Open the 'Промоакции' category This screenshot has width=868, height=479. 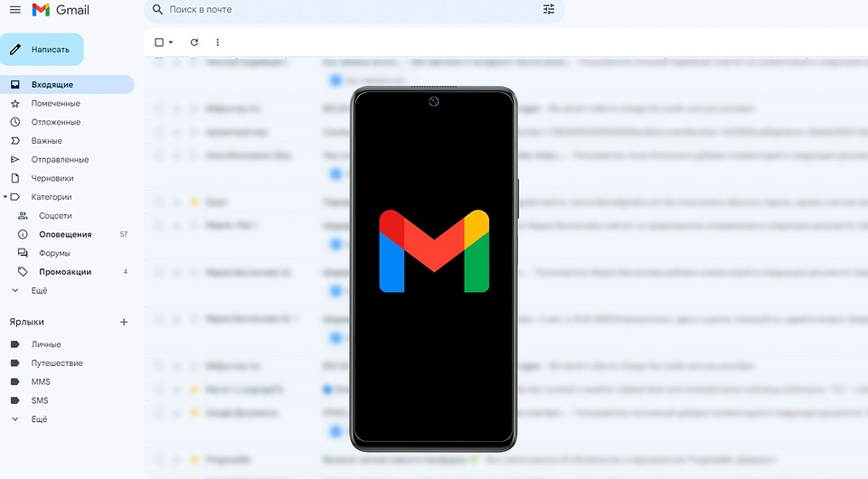tap(67, 272)
